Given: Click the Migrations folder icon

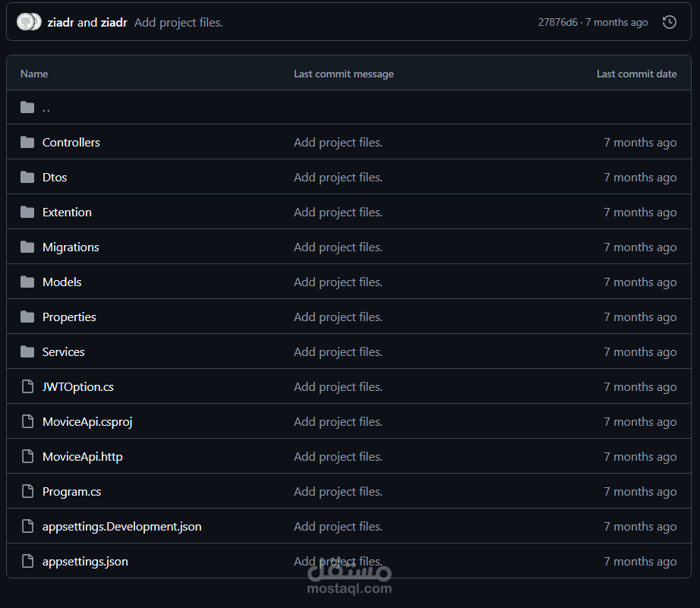Looking at the screenshot, I should (x=27, y=247).
